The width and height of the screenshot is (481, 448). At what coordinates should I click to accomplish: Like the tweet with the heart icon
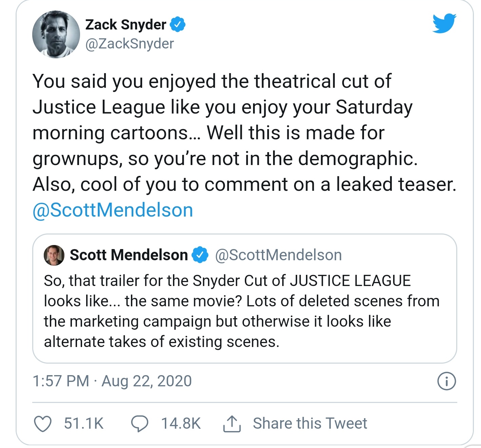[43, 424]
